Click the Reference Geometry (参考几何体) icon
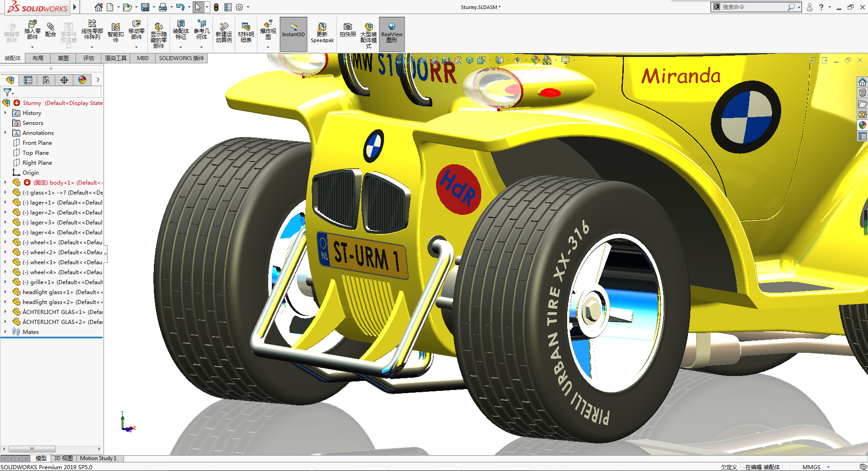 point(202,30)
